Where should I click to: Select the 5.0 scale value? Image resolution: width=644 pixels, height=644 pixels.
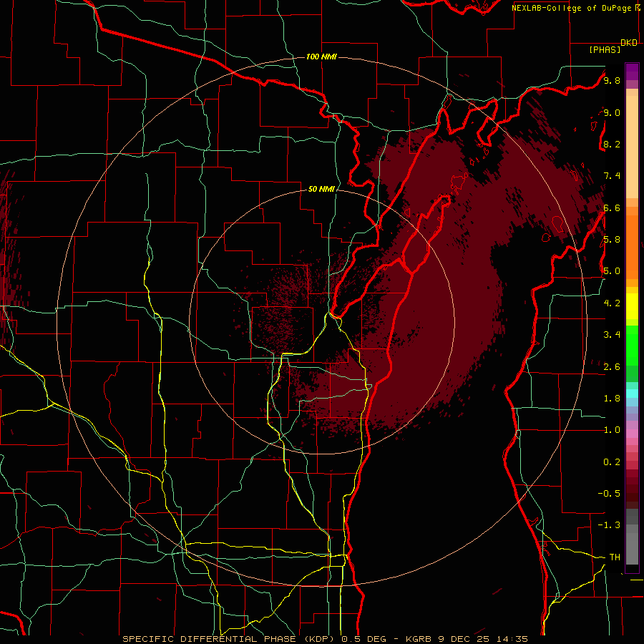coord(612,271)
